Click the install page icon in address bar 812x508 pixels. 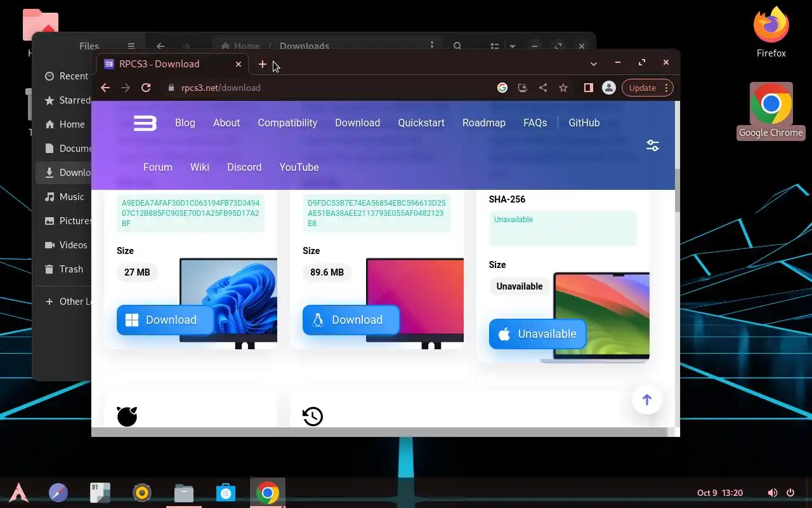pos(523,88)
